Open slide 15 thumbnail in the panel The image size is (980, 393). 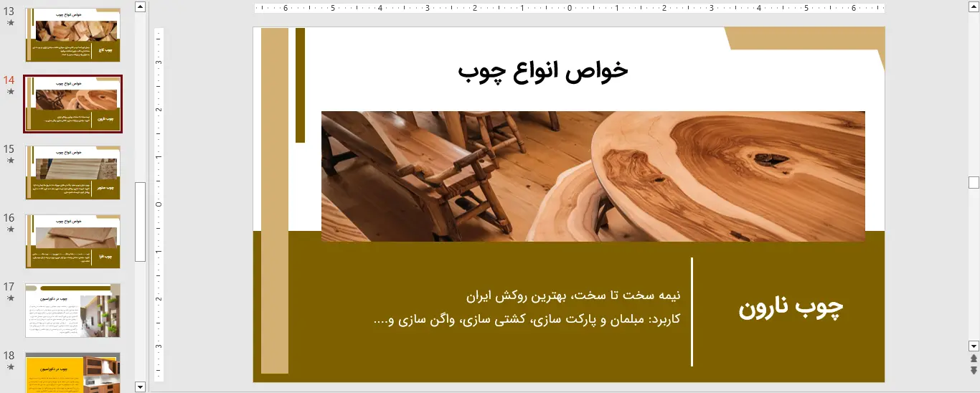(x=73, y=173)
